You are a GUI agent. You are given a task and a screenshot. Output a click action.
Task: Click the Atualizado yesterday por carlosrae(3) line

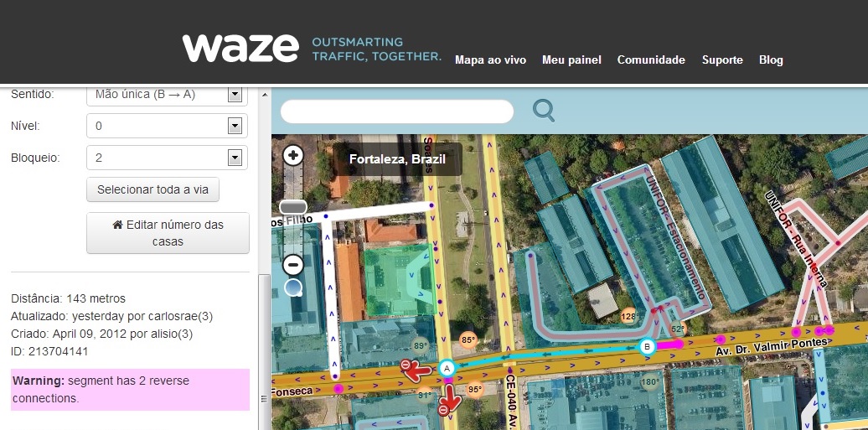tap(111, 316)
